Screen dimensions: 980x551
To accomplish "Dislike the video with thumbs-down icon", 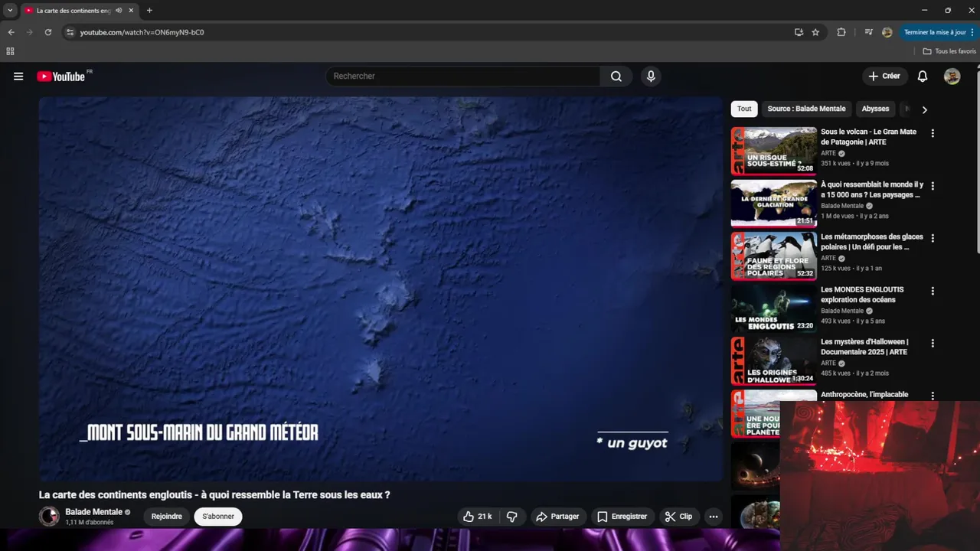I will [x=512, y=517].
